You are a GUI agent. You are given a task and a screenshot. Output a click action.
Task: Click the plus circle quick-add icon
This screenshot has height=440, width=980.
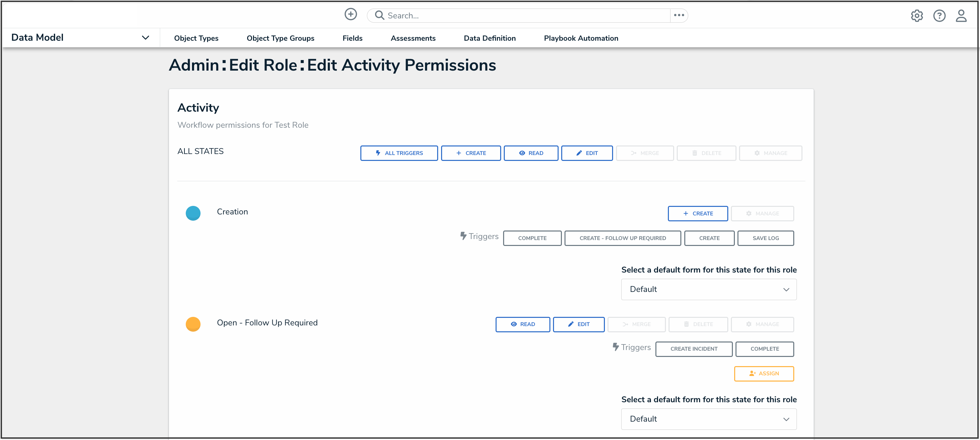point(351,14)
